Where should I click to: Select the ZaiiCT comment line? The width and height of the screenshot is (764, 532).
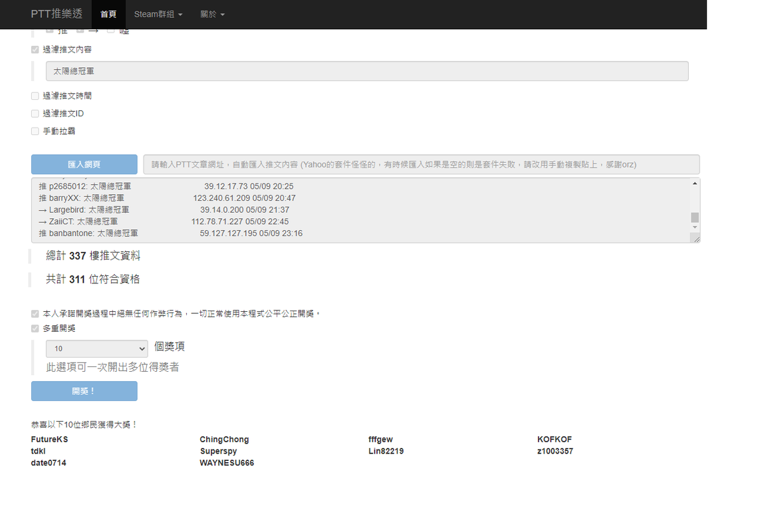tap(164, 221)
